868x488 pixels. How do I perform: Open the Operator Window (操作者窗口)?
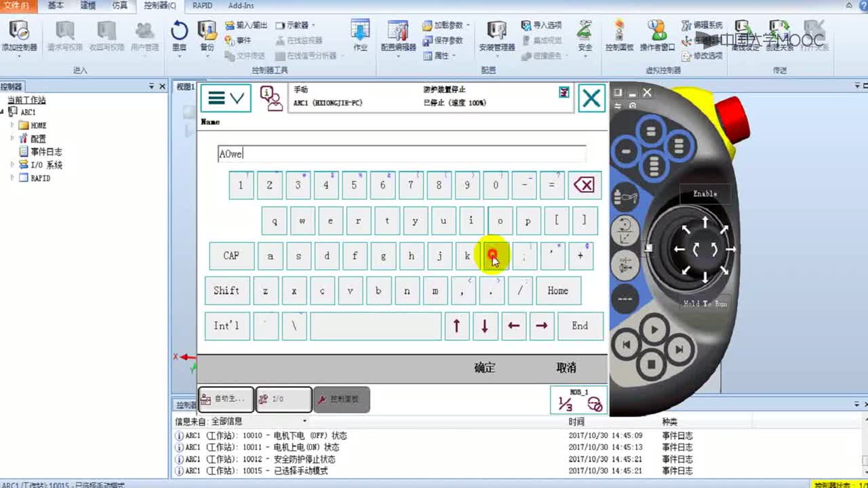[657, 37]
